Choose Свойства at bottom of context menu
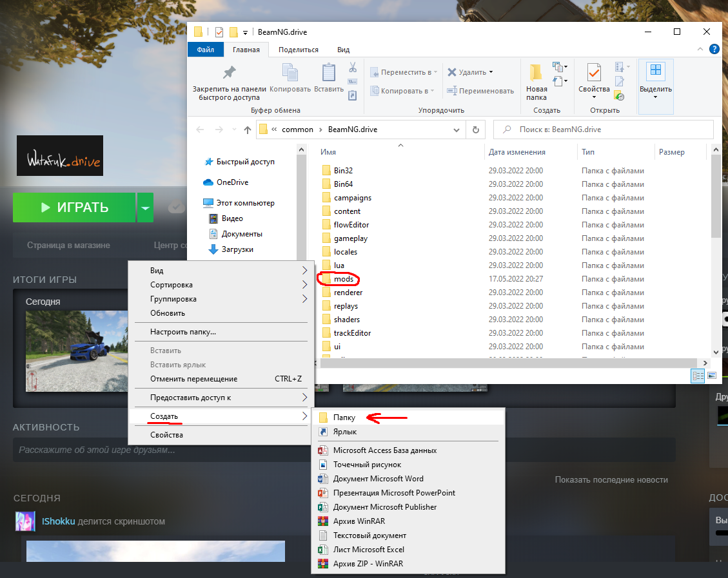 221,435
